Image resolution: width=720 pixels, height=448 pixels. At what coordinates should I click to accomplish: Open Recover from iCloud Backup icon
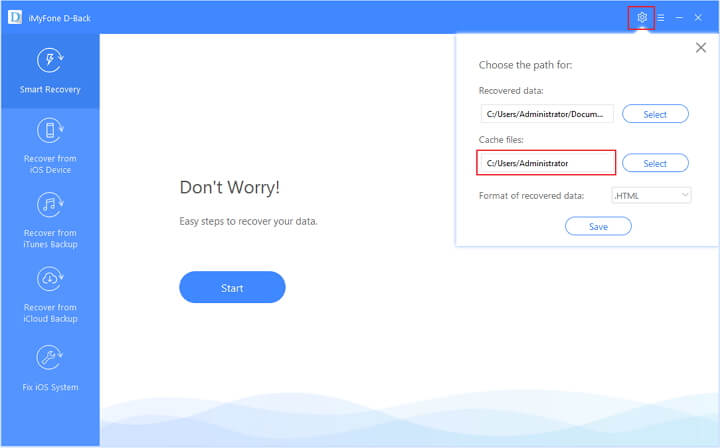tap(50, 279)
